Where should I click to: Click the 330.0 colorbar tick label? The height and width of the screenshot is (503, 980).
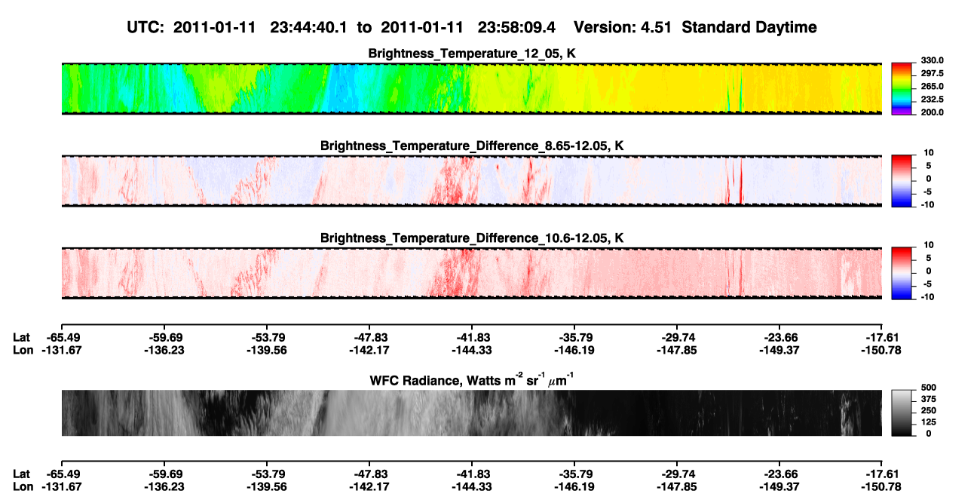pos(931,60)
